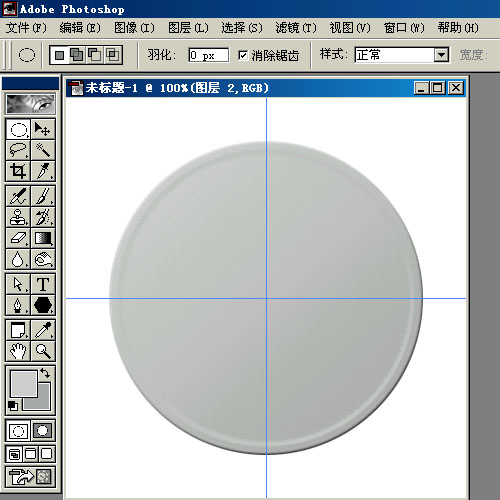Select the Airbrush tool

point(18,196)
